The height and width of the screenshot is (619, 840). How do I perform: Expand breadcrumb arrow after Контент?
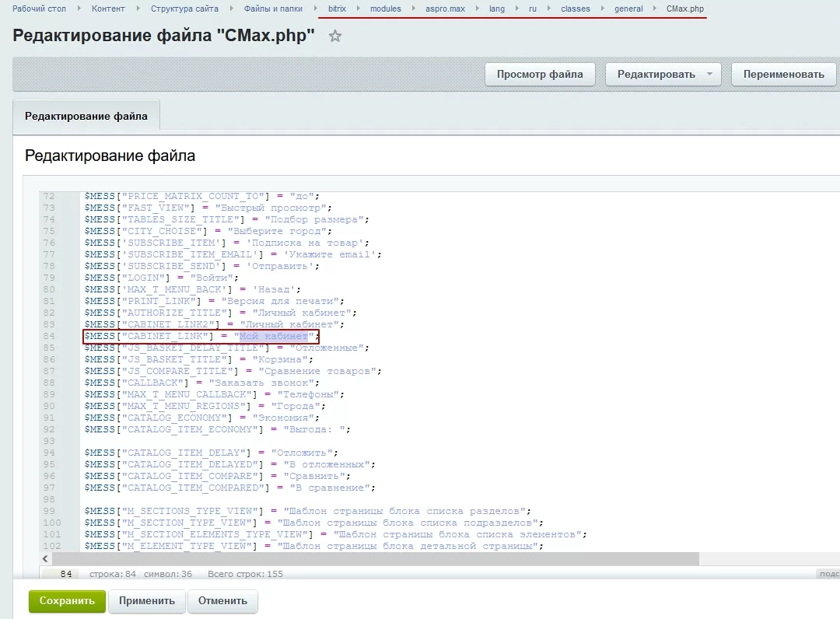tap(138, 9)
